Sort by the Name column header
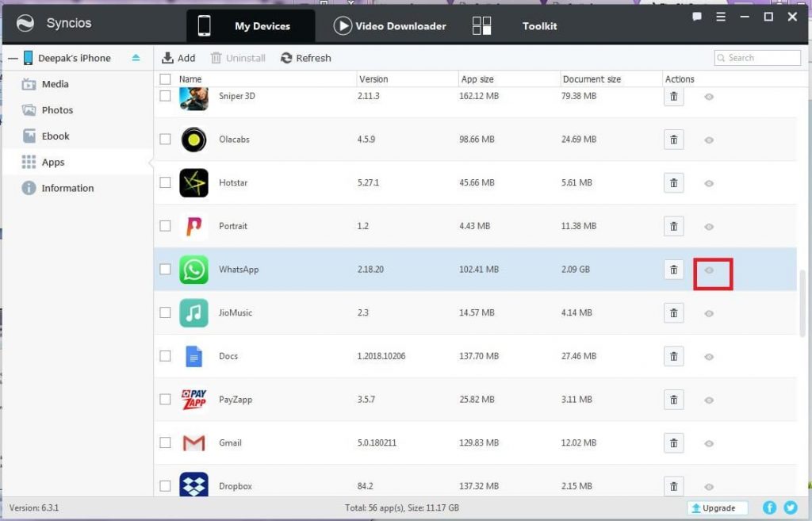The image size is (812, 521). point(190,79)
